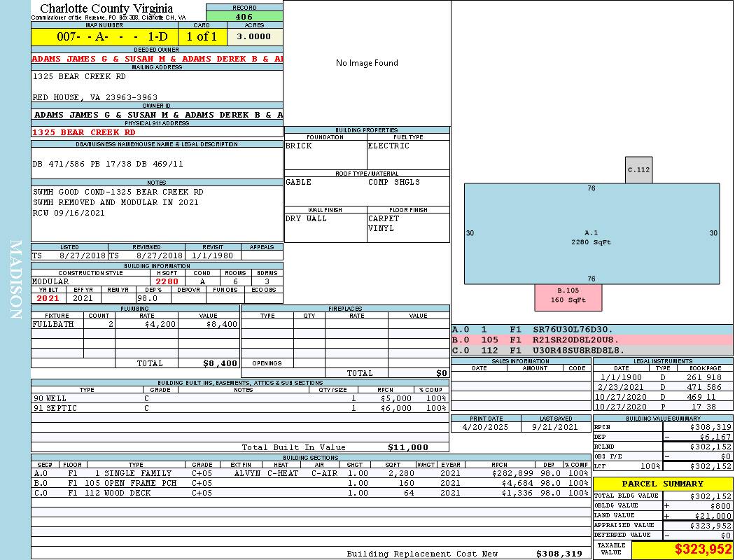Screen dimensions: 735x560
Task: Click the card value 1 of 1
Action: coord(202,36)
